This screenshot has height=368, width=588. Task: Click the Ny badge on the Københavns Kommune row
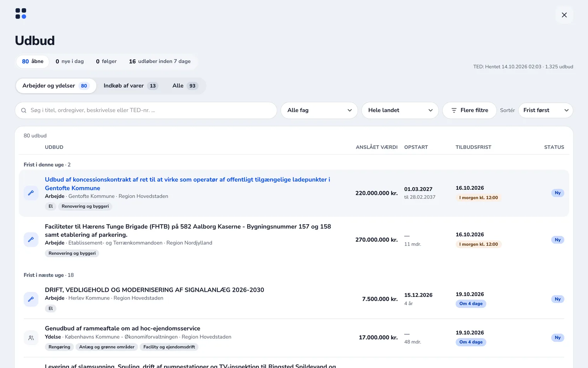[x=557, y=337]
